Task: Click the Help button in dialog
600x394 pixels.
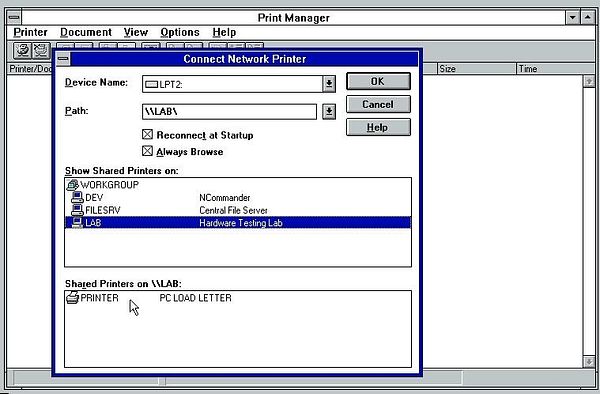Action: (378, 127)
